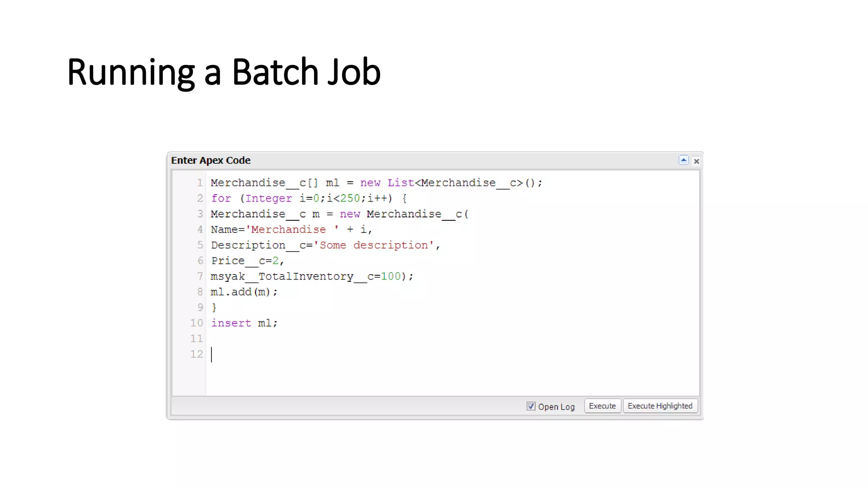
Task: Click line 1 declaring the ml list
Action: [x=376, y=183]
